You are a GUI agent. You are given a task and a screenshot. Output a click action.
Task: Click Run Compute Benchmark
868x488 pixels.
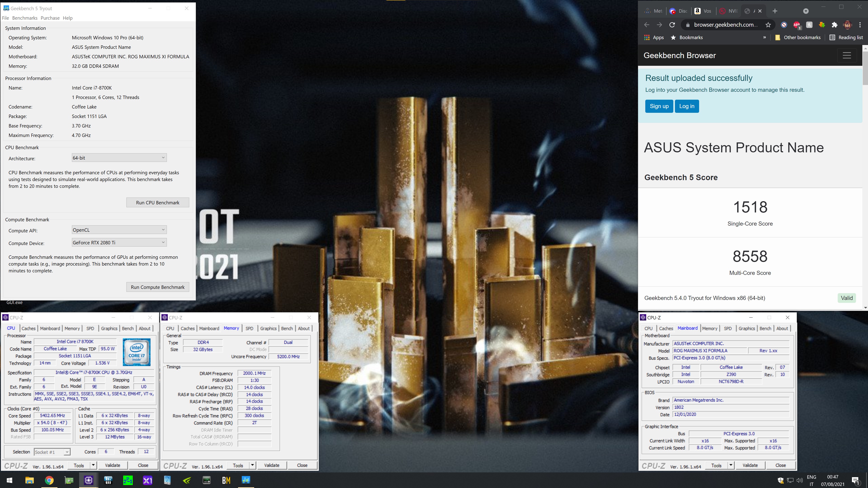(158, 287)
